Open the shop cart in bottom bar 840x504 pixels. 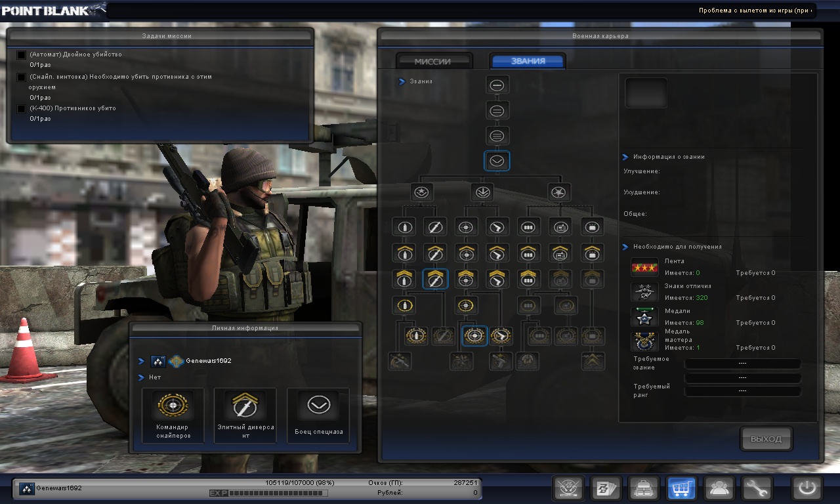[682, 488]
